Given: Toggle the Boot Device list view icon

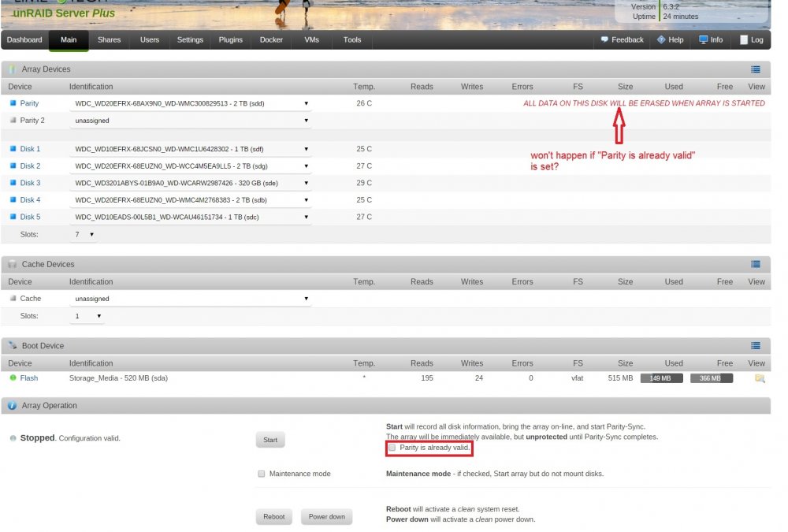Looking at the screenshot, I should (x=756, y=345).
